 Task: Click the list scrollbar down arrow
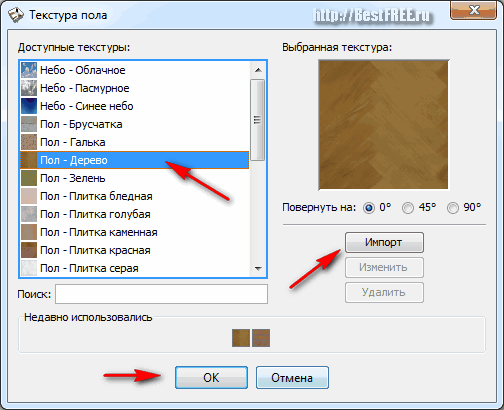(x=258, y=268)
